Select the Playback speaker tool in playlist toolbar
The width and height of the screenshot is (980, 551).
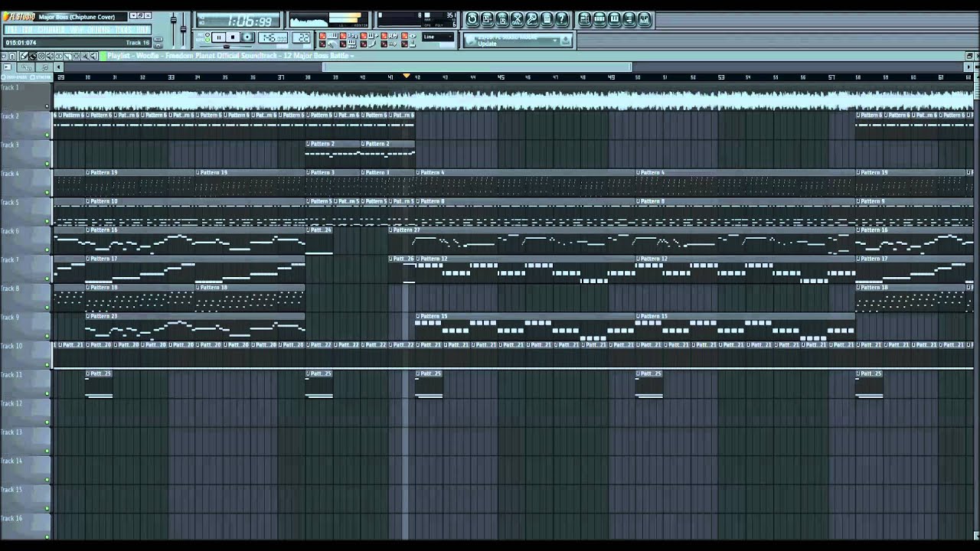tap(94, 56)
